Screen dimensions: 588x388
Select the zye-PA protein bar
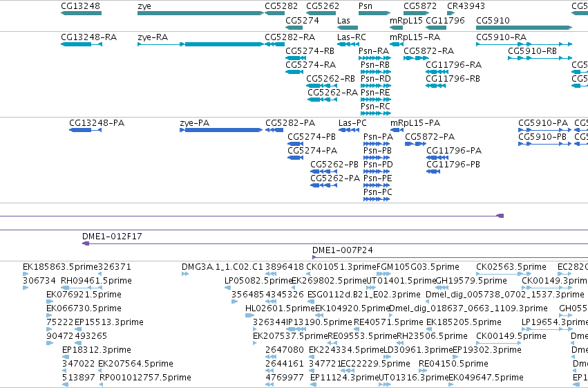point(221,130)
